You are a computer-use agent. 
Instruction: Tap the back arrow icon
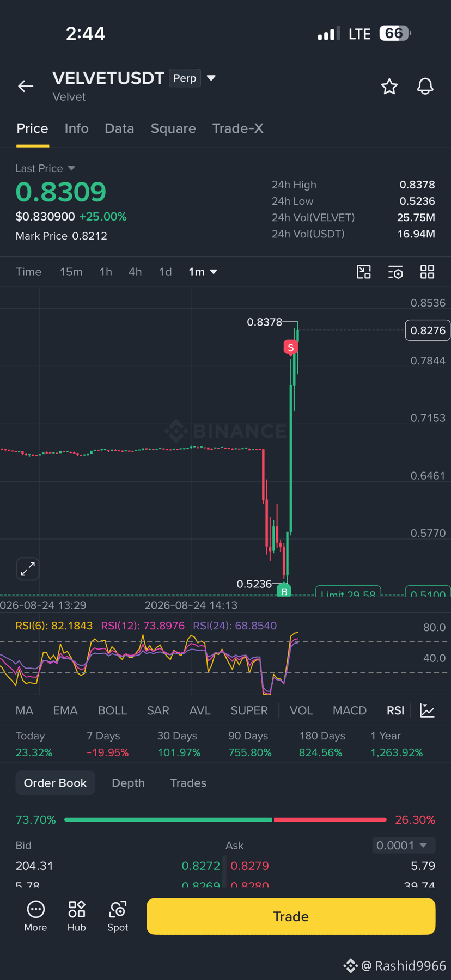[x=26, y=86]
